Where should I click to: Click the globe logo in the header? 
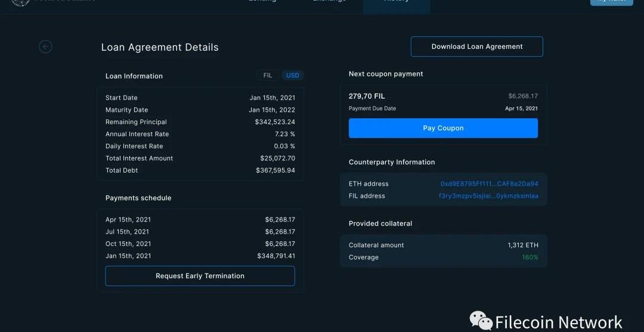pos(20,2)
